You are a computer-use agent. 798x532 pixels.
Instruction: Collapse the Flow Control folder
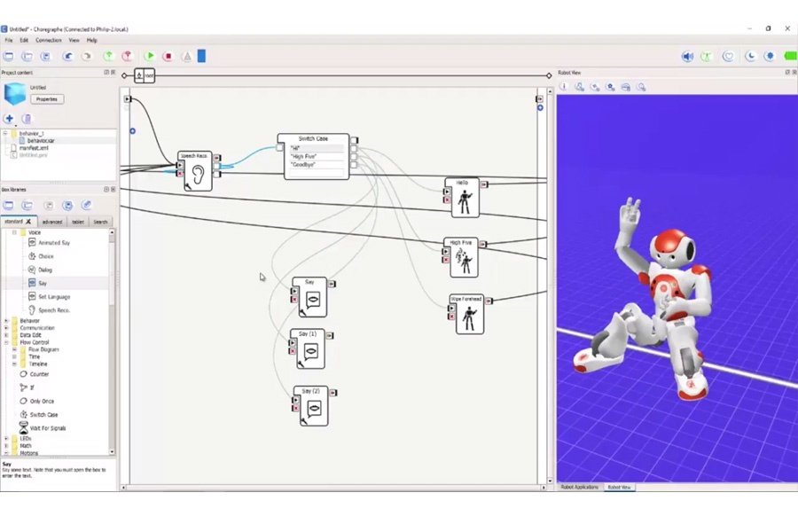(x=6, y=342)
